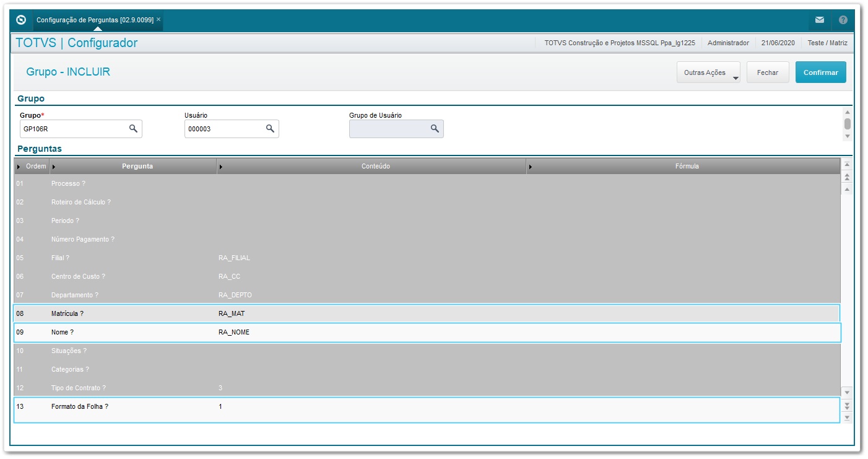
Task: Select the row 'Centro de Custo ?'
Action: 427,276
